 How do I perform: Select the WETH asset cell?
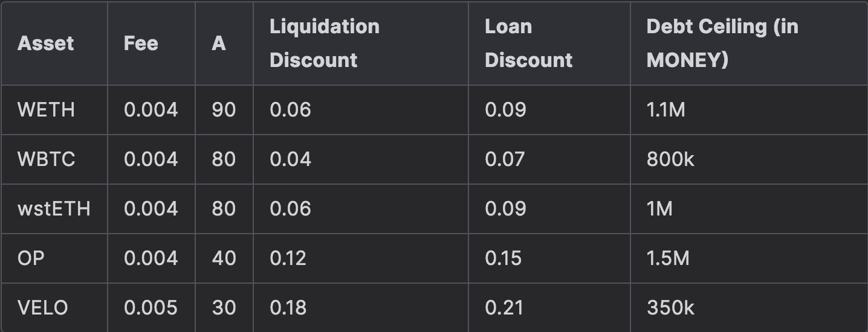point(46,110)
